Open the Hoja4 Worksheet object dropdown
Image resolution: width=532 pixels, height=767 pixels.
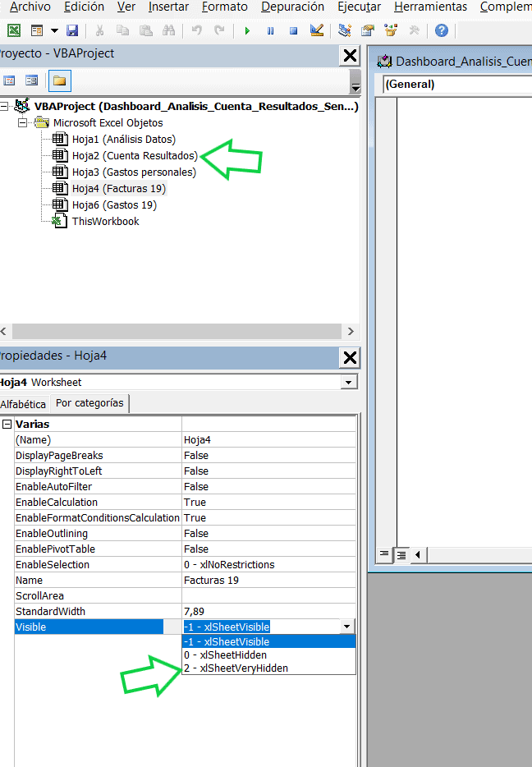[x=348, y=382]
